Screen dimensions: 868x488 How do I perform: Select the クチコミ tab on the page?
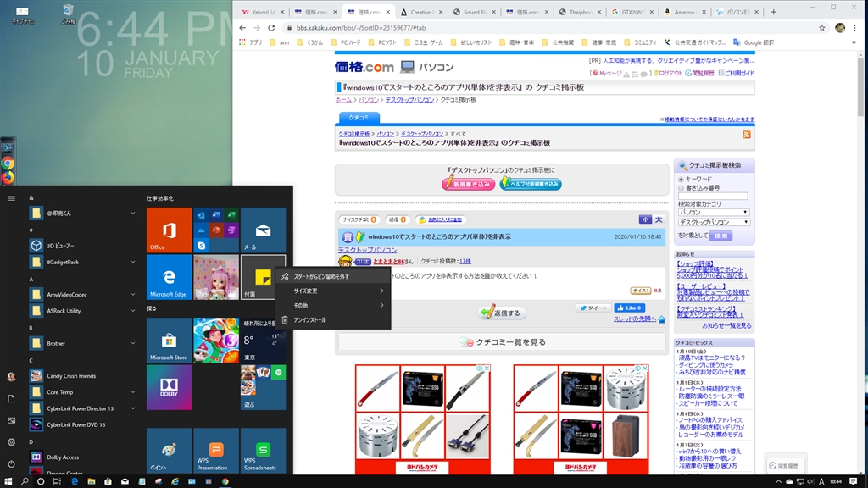point(359,117)
